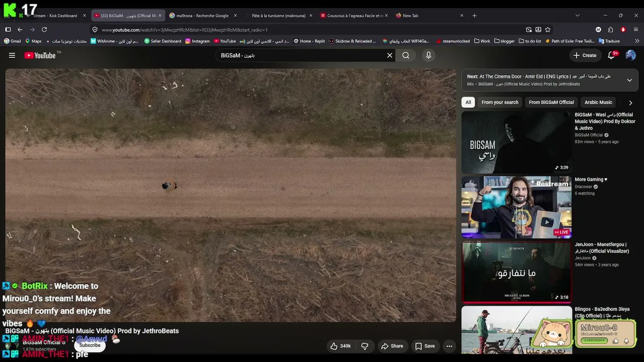Close the ma9rona Google search tab

(x=235, y=16)
